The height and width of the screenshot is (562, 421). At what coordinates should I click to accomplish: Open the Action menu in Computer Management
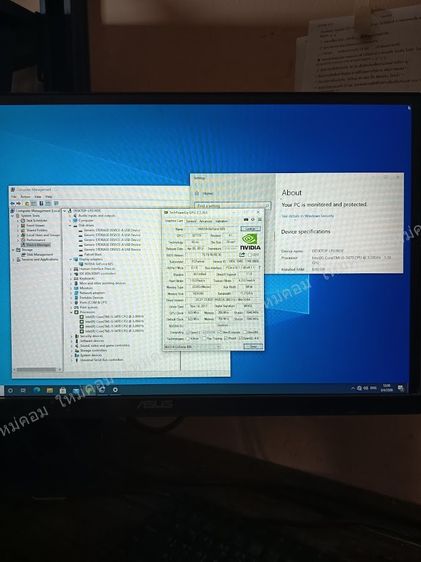[25, 197]
